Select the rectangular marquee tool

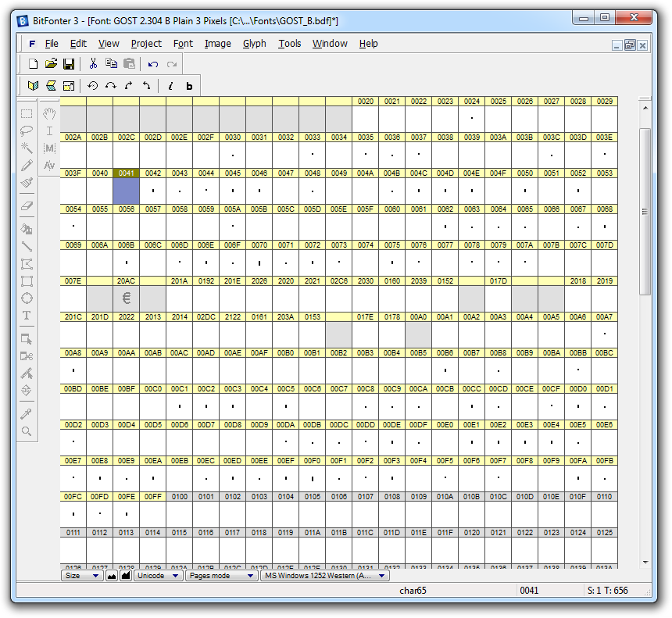coord(27,113)
